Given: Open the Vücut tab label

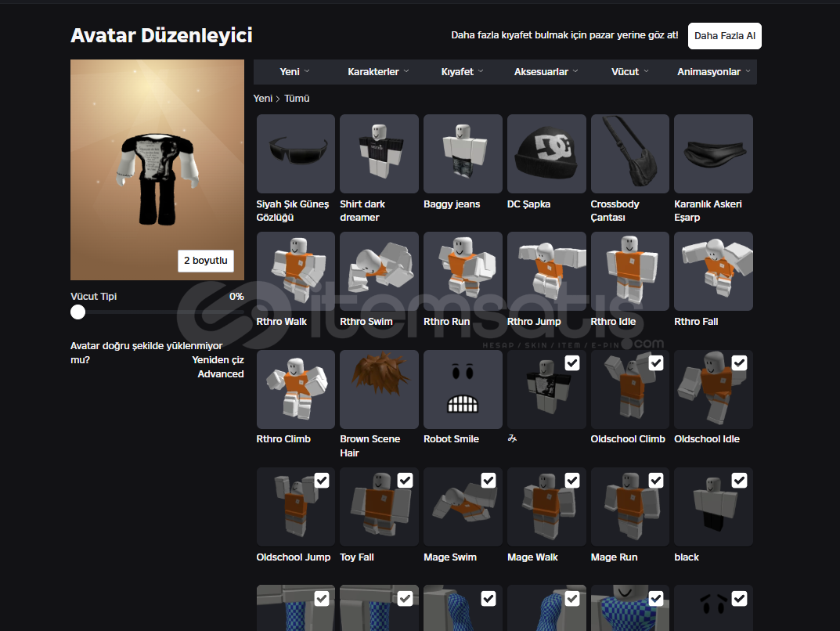Looking at the screenshot, I should [x=625, y=72].
